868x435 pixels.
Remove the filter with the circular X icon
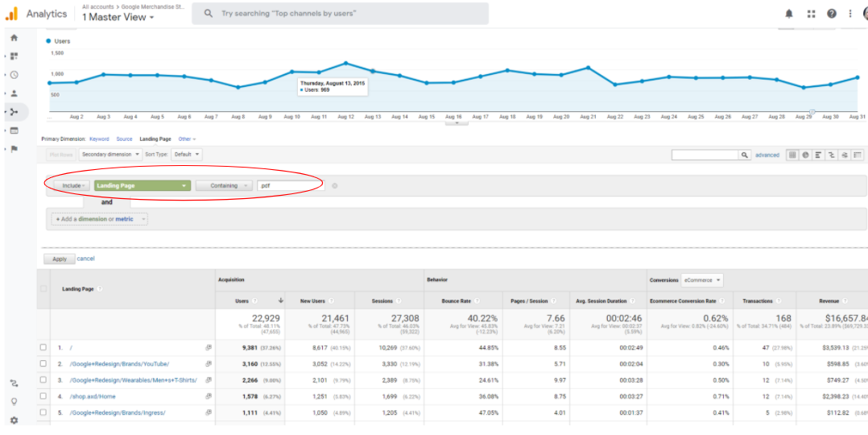tap(334, 186)
